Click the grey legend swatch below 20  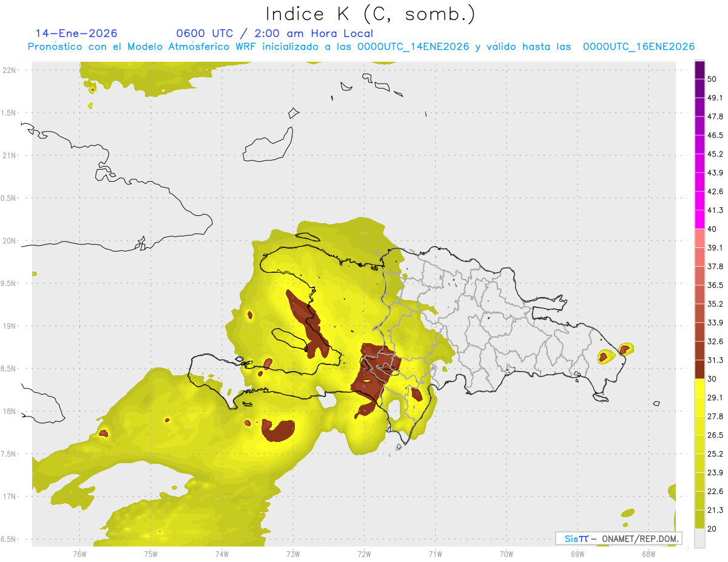[x=699, y=538]
